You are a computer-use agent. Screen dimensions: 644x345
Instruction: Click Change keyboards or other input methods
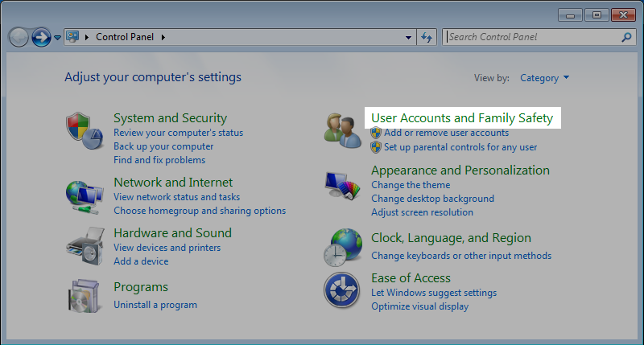[x=461, y=256]
